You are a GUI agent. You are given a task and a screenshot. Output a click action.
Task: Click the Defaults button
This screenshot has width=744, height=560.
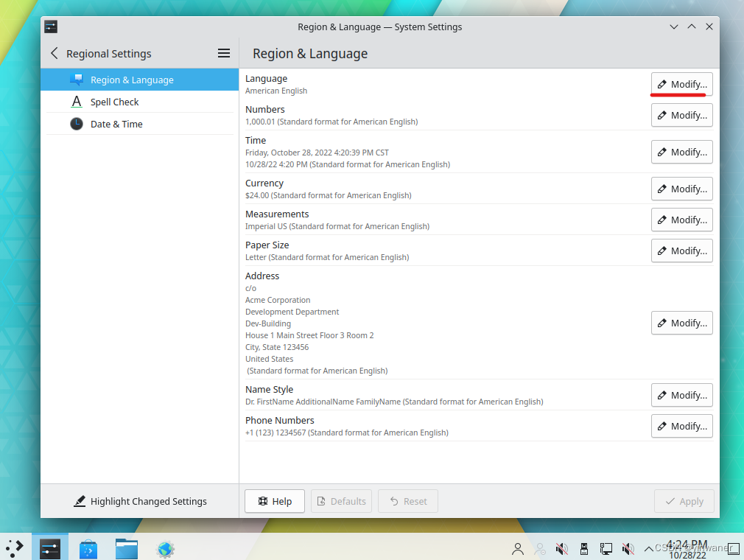341,501
